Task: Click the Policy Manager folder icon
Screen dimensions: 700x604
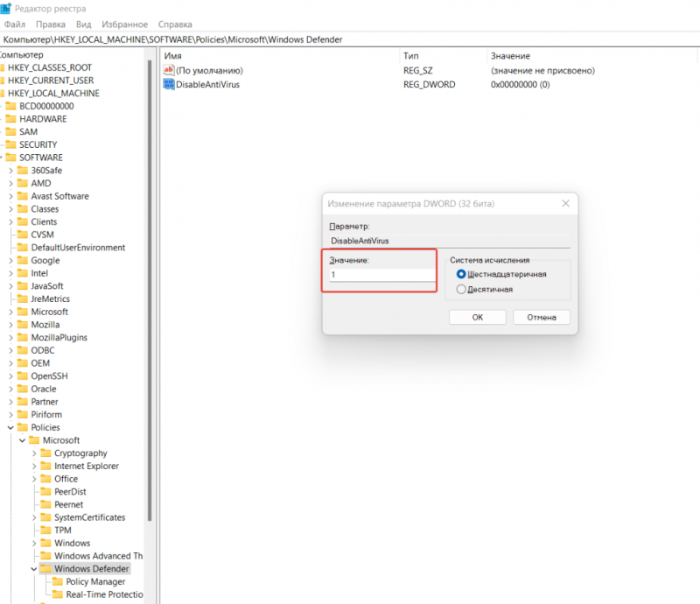Action: click(58, 582)
